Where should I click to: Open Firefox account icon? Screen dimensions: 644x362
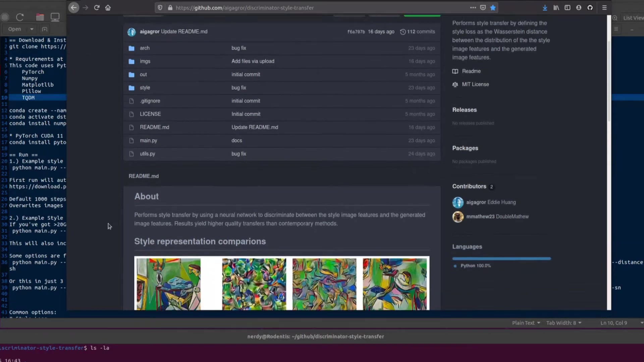click(579, 7)
